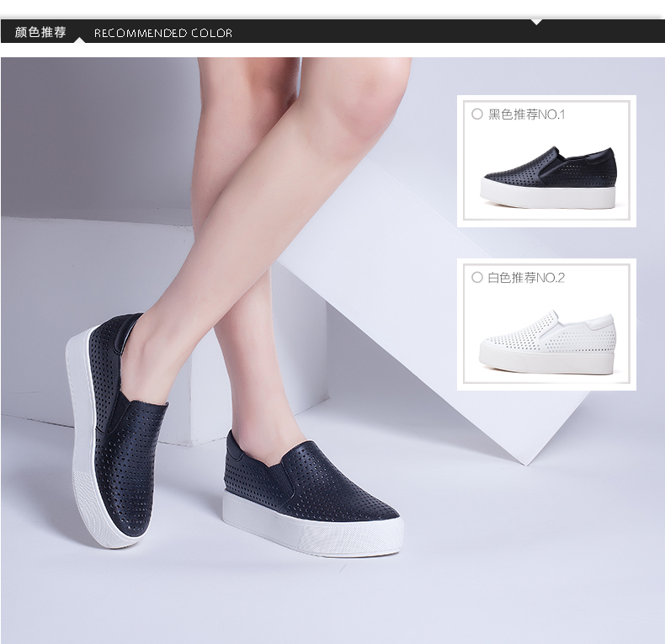This screenshot has height=644, width=665.
Task: Open the white slip-on shoe thumbnail
Action: coord(547,342)
